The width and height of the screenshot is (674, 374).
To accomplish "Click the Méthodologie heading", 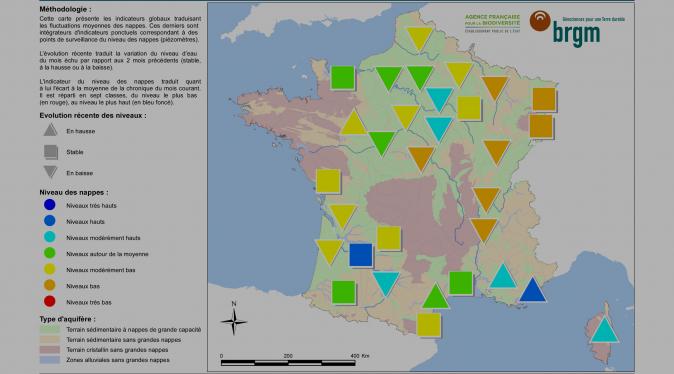I will tap(65, 9).
